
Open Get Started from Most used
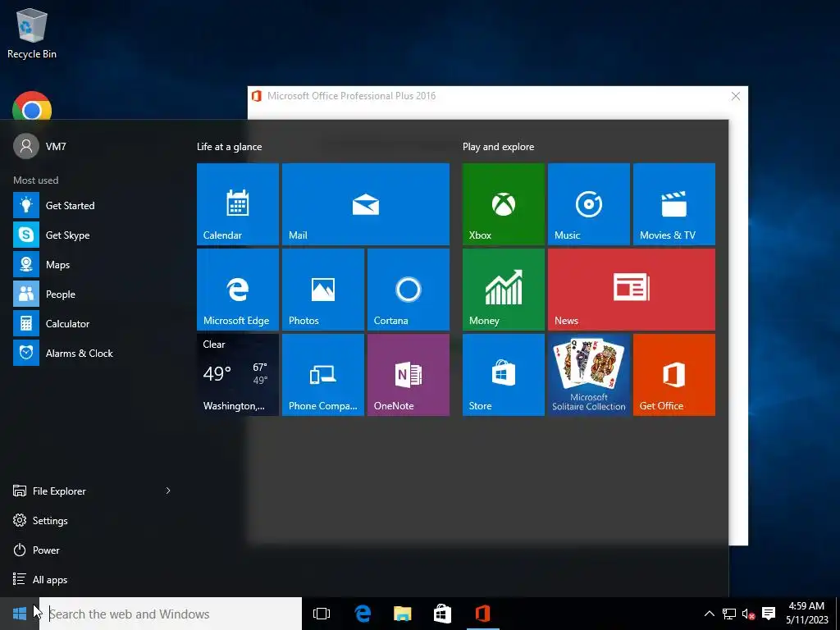point(91,205)
